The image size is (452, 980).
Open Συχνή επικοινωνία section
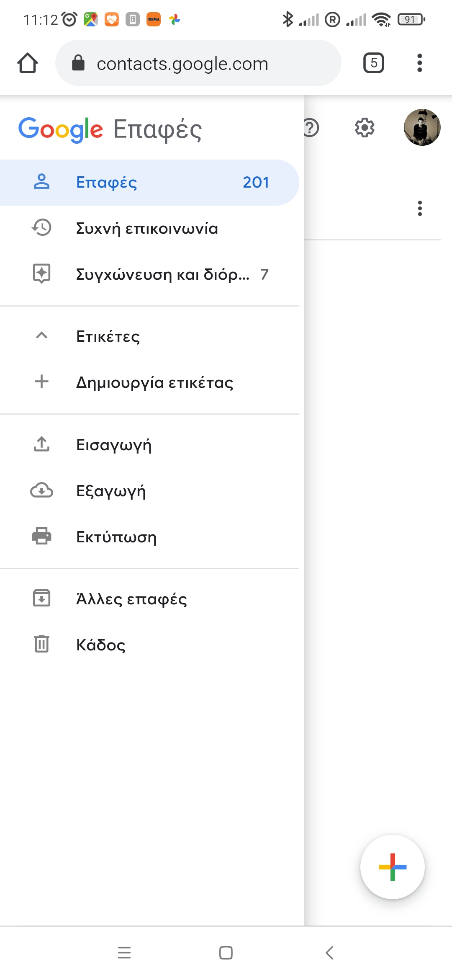coord(146,229)
